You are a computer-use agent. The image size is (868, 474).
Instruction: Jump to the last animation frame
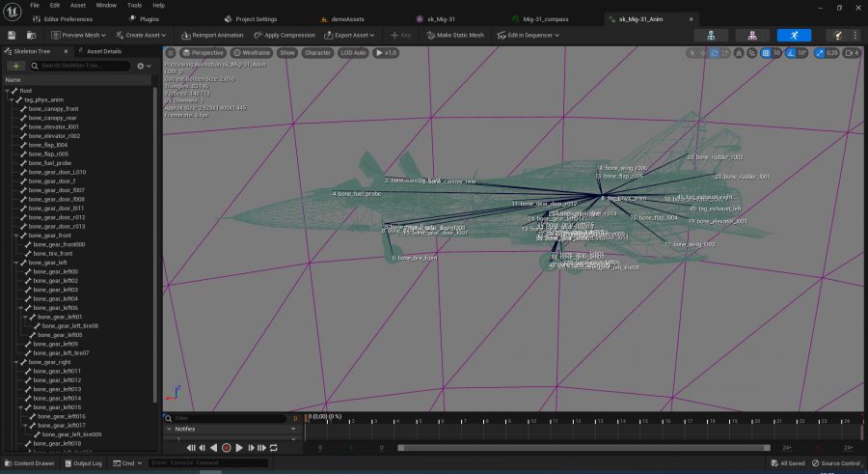pyautogui.click(x=261, y=447)
